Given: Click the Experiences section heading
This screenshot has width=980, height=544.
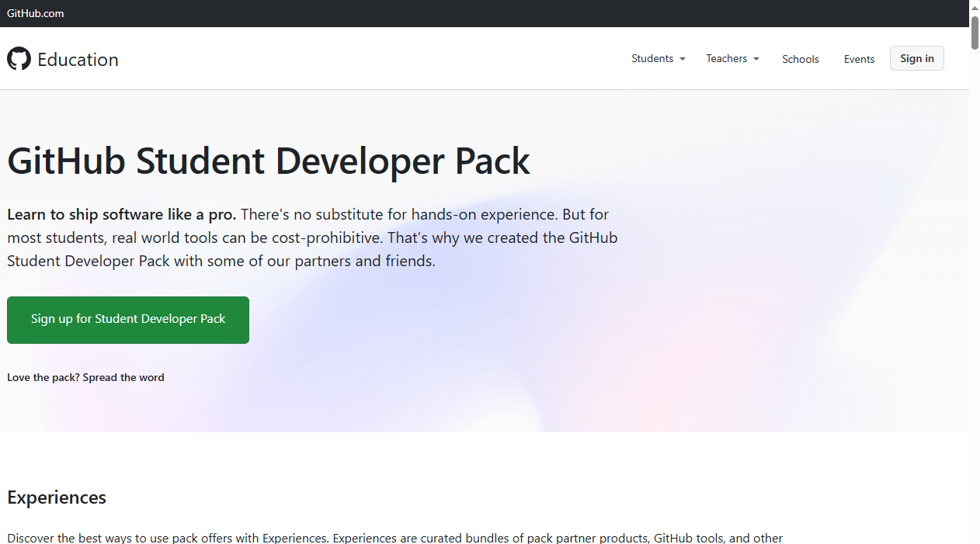Looking at the screenshot, I should pyautogui.click(x=57, y=497).
